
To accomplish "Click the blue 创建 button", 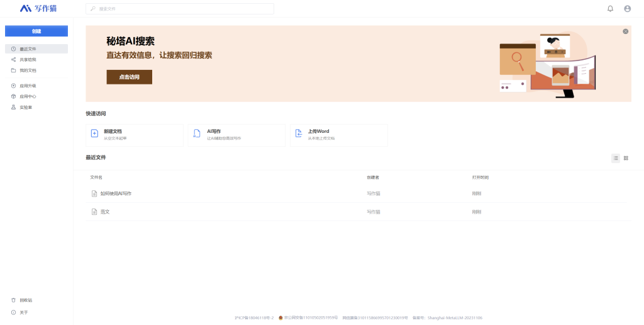I will tap(36, 31).
